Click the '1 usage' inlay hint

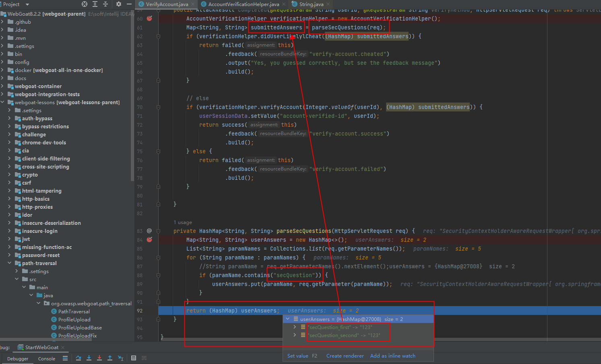tap(183, 222)
